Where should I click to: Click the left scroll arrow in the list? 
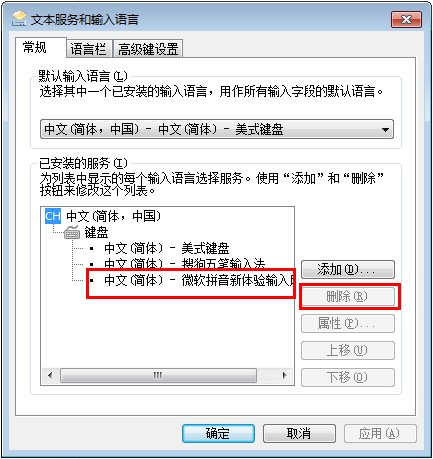pos(50,375)
